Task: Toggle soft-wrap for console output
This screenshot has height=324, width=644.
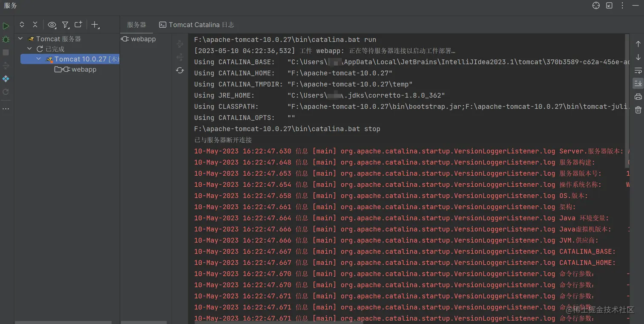Action: (638, 70)
